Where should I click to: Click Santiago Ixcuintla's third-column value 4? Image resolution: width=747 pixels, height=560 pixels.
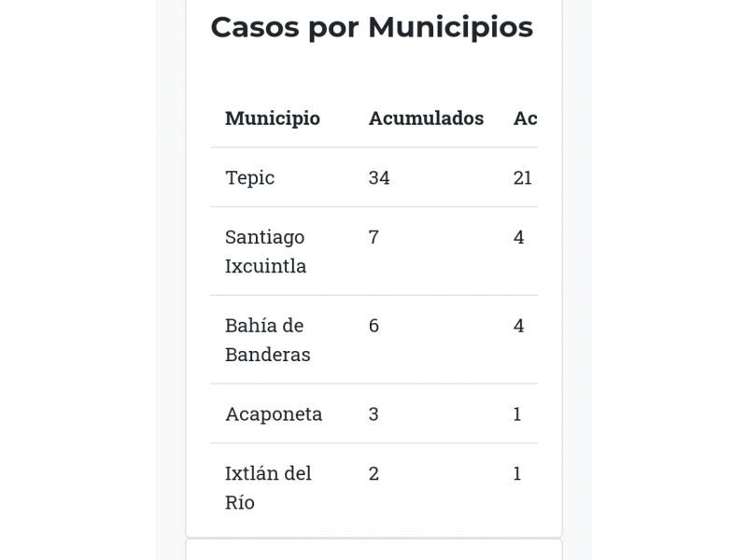coord(519,237)
